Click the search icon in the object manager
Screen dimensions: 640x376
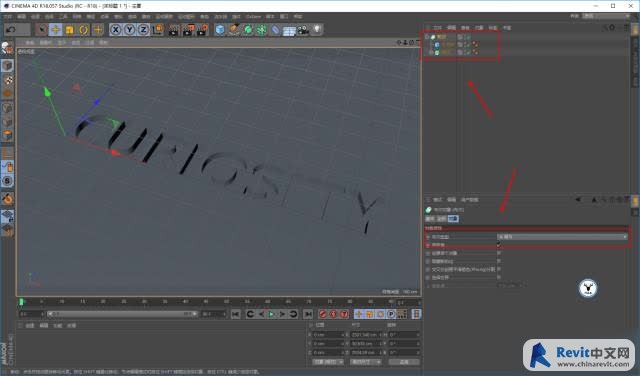click(x=605, y=28)
